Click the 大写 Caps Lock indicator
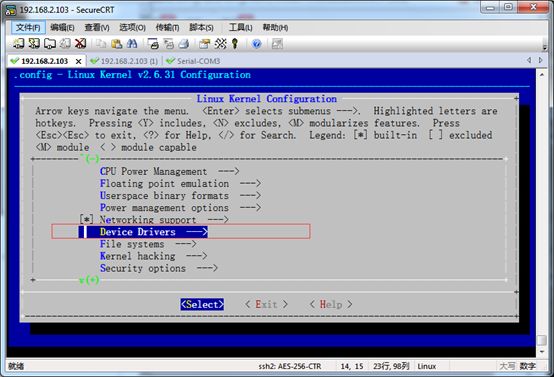This screenshot has width=554, height=377. click(x=507, y=366)
